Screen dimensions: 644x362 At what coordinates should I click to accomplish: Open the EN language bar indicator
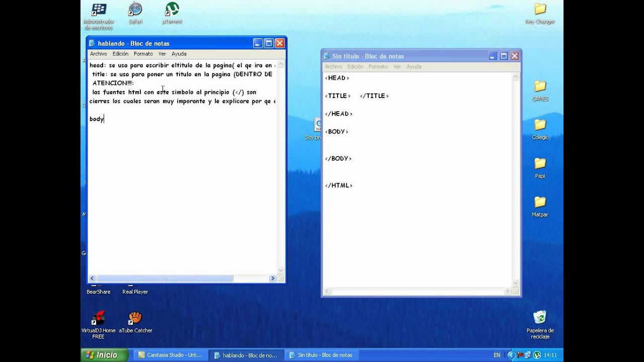pos(497,355)
